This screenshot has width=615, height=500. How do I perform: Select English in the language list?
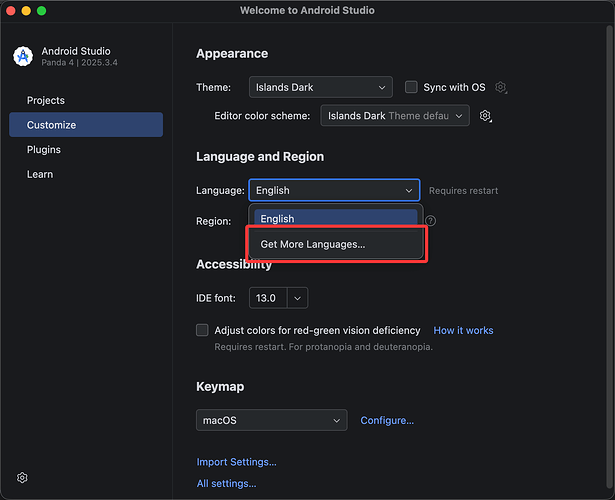click(x=335, y=218)
